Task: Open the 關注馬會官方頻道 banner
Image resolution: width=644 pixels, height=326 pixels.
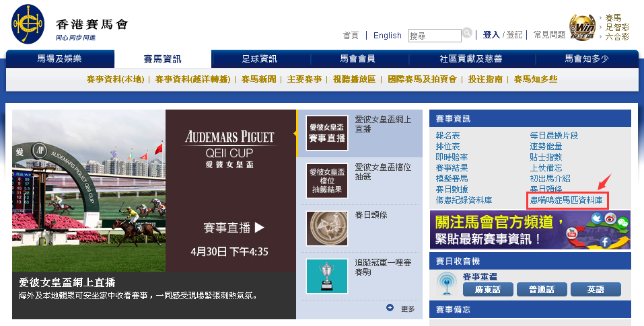Action: coord(530,230)
